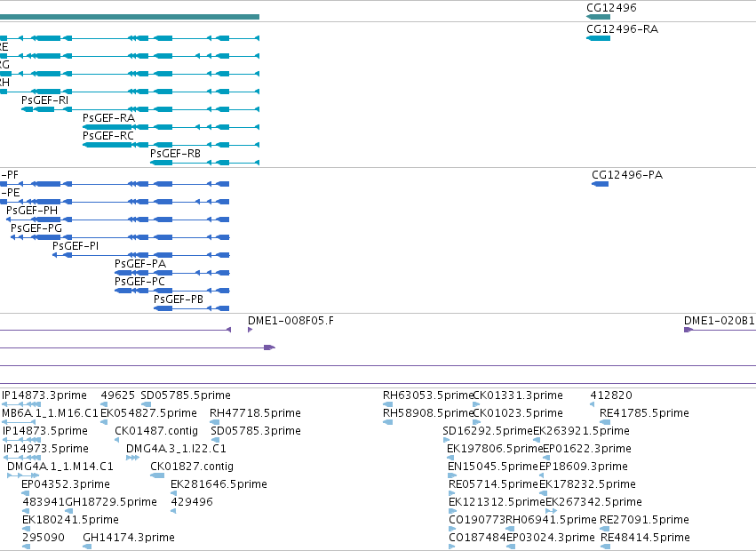The image size is (756, 551).
Task: Click the EP03024.3prime EST label
Action: coord(551,538)
